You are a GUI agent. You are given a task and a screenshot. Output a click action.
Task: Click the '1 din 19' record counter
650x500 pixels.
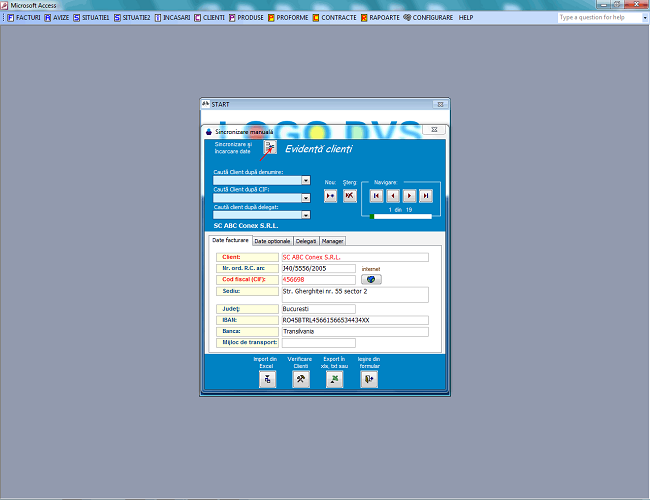point(400,210)
